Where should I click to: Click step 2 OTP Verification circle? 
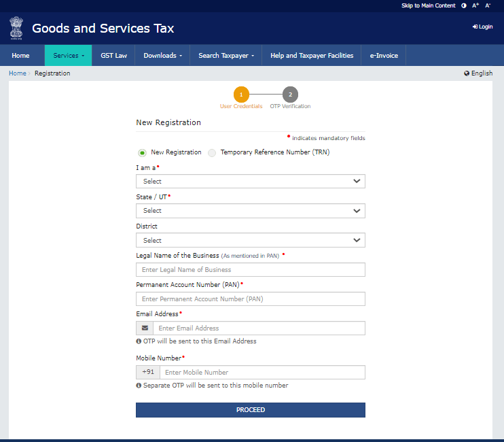pos(290,95)
